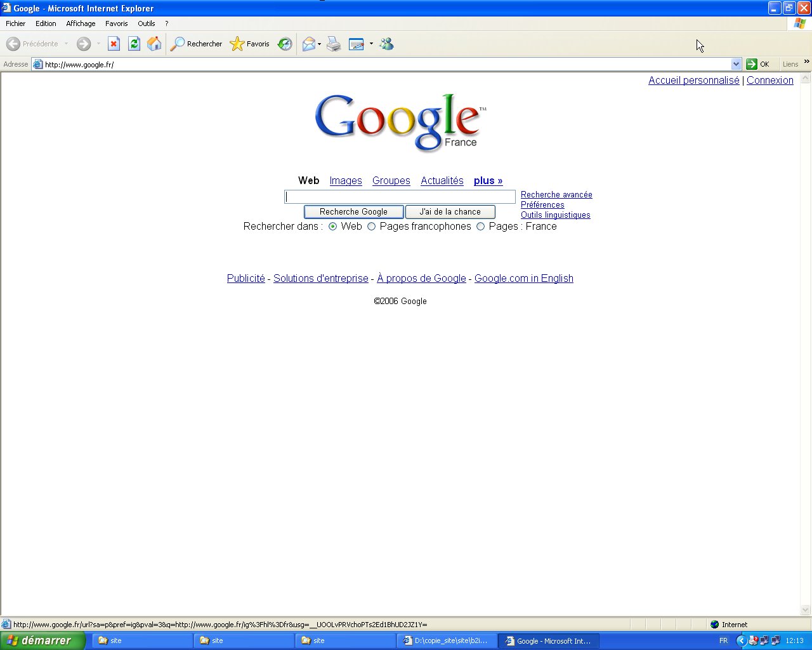
Task: Expand the edit button dropdown arrow
Action: [x=371, y=44]
